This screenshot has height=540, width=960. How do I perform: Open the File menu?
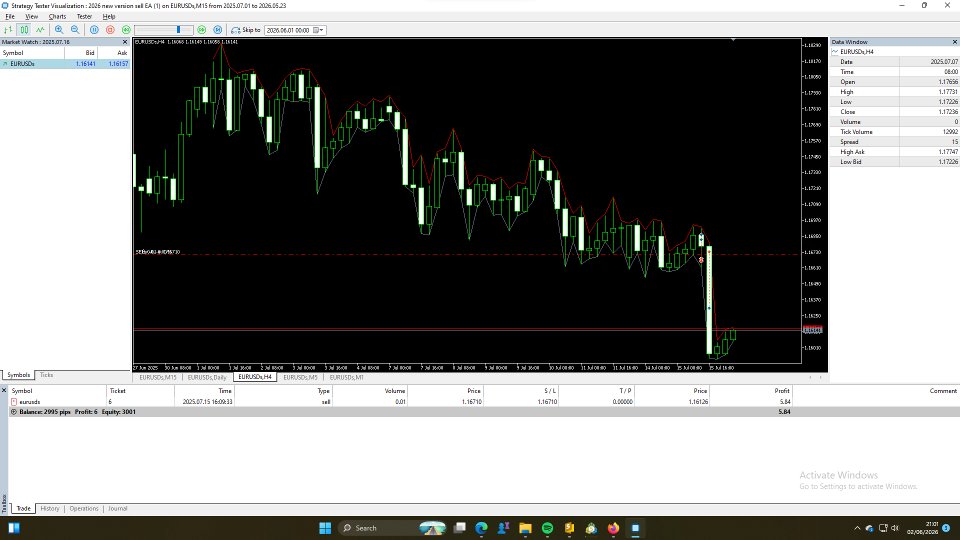click(10, 17)
